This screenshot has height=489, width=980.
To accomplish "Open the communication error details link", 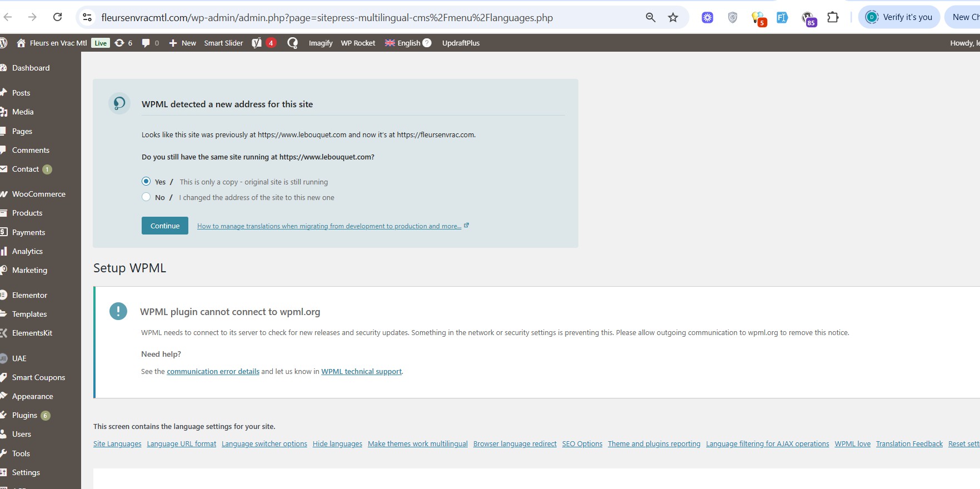I will point(213,371).
